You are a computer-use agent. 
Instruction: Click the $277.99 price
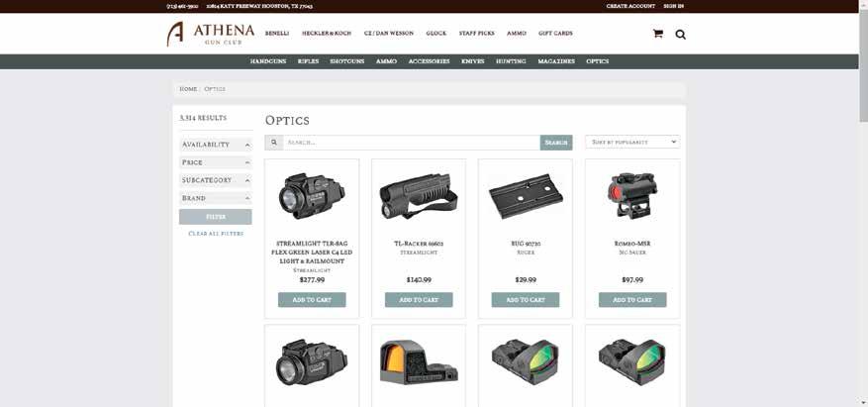tap(312, 280)
